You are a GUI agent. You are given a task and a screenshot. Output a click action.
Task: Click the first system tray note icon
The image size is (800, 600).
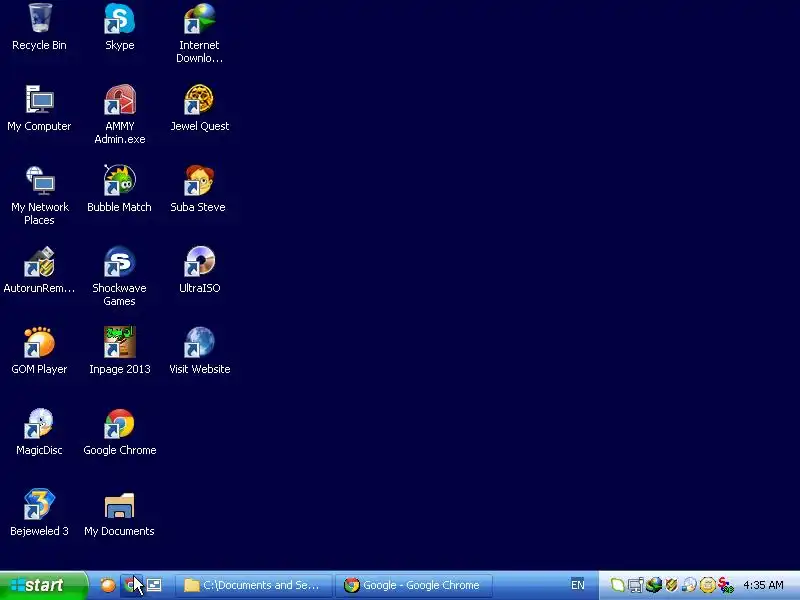click(617, 585)
